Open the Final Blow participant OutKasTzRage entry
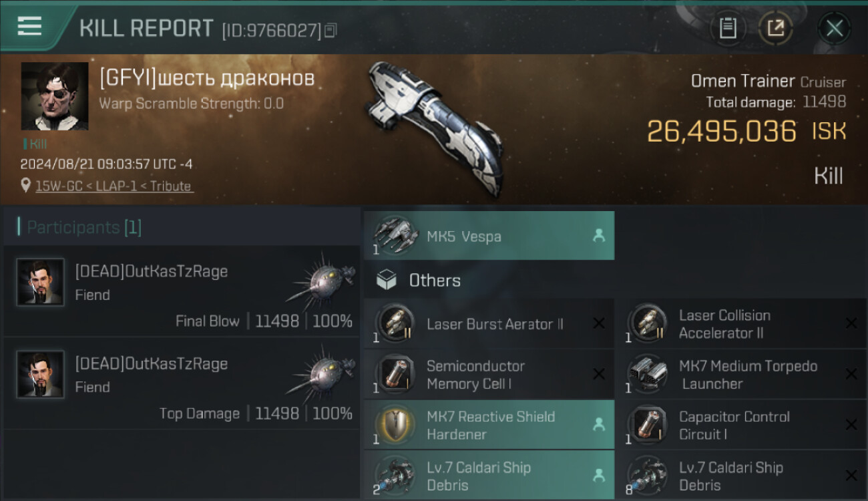 [182, 291]
